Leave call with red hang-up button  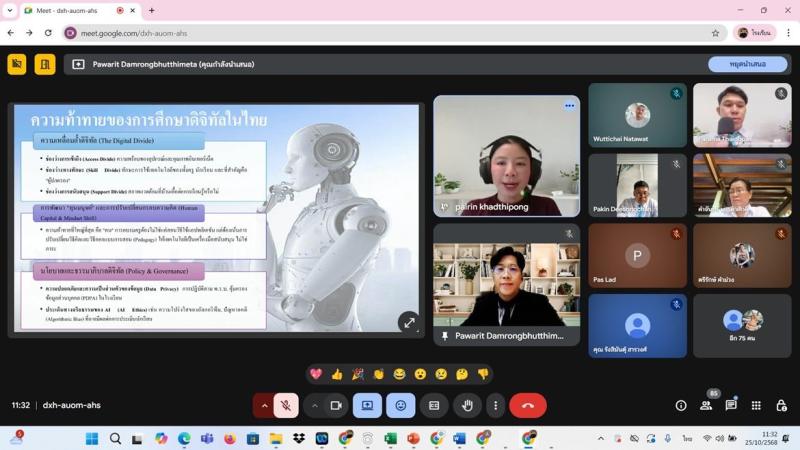528,405
